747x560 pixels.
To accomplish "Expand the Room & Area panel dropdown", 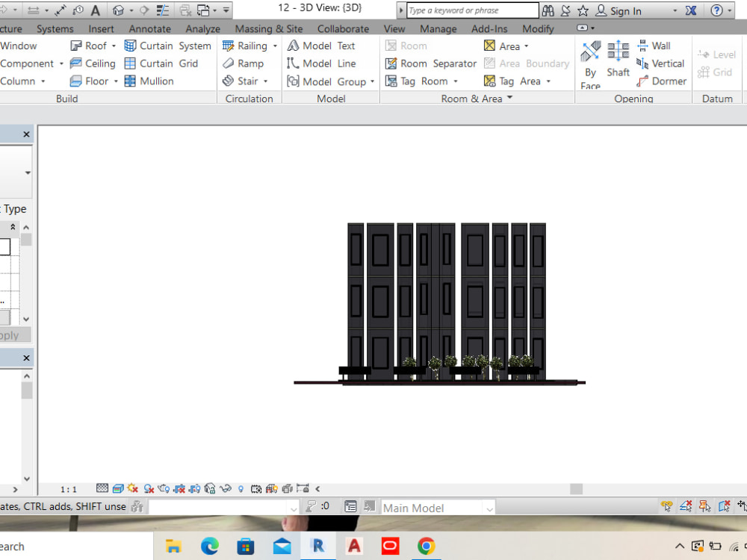I will [511, 98].
